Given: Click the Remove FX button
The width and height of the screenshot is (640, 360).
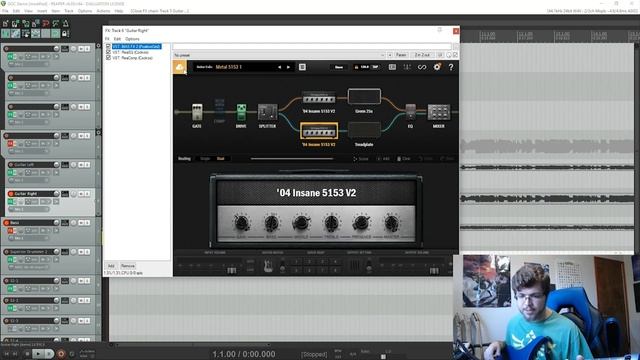Looking at the screenshot, I should pos(128,266).
